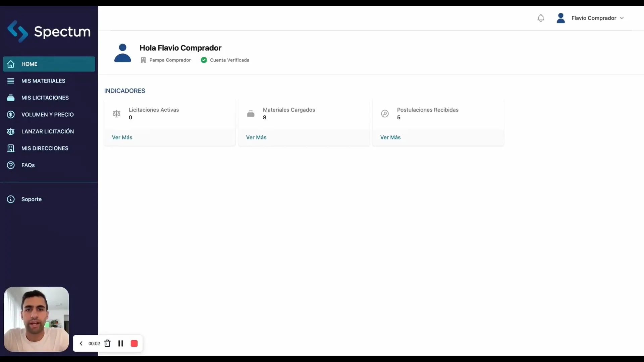Click the Mis Direcciones building icon
The height and width of the screenshot is (362, 644).
(x=11, y=148)
